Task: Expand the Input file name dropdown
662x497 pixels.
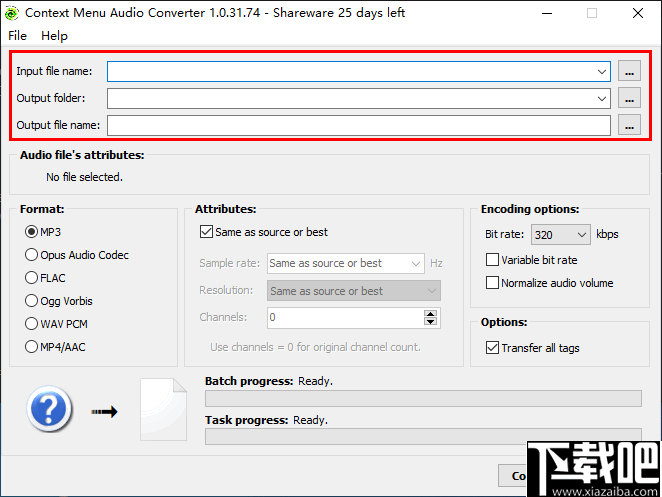Action: click(x=602, y=71)
